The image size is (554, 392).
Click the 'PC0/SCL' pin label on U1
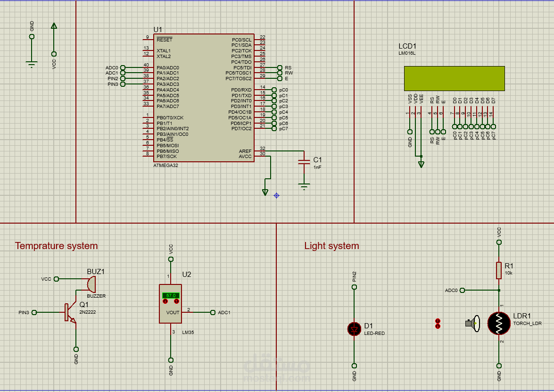(242, 40)
